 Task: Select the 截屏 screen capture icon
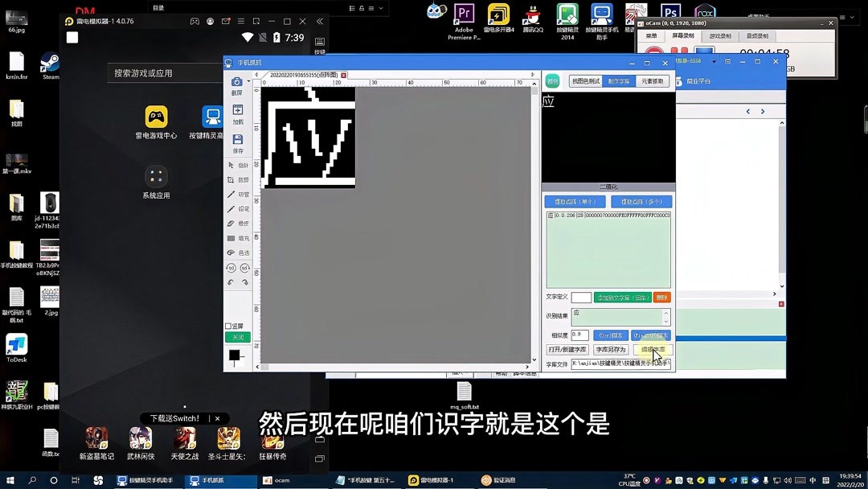237,82
